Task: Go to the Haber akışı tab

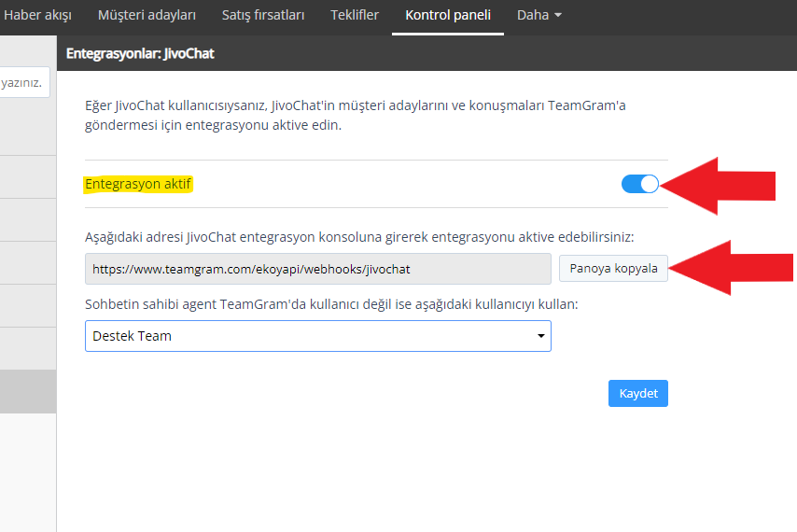Action: click(37, 15)
